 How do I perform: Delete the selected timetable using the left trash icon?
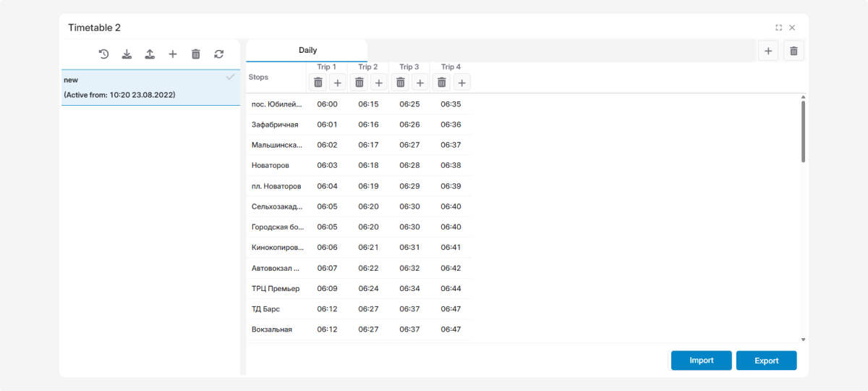(x=195, y=54)
